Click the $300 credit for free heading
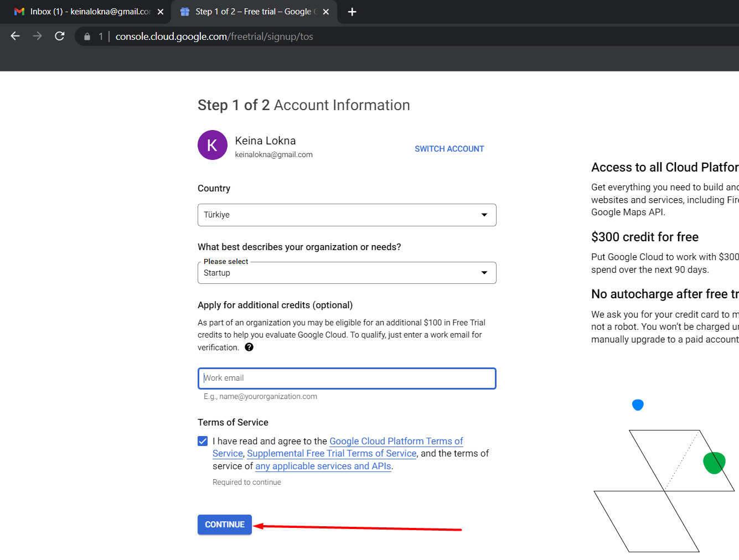This screenshot has height=560, width=739. tap(645, 237)
